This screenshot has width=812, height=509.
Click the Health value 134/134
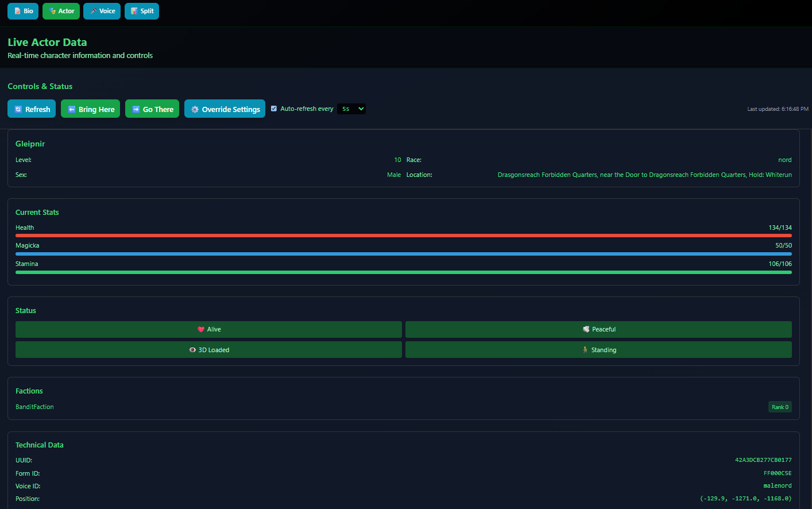[780, 227]
